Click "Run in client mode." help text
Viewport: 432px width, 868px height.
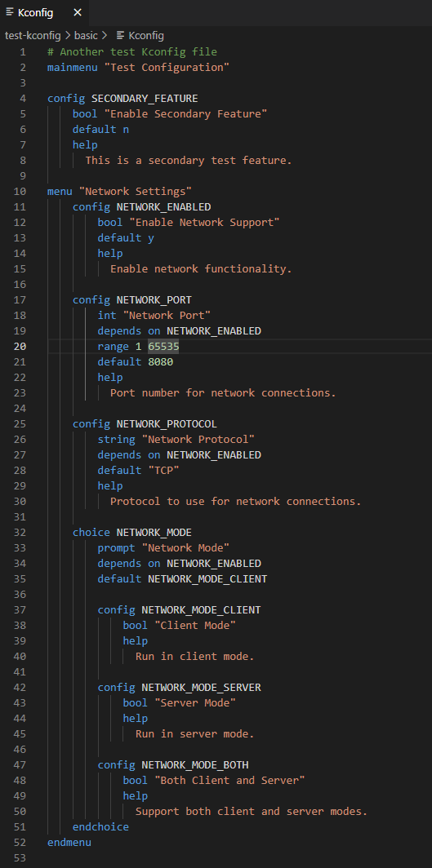click(195, 657)
